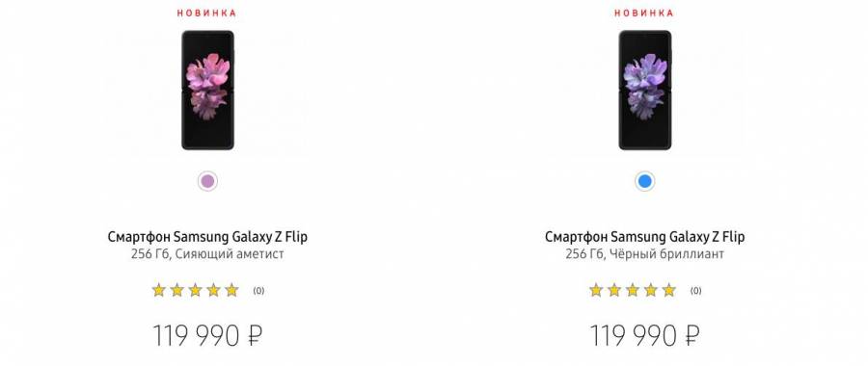
Task: Click the 119 990 ₽ price of black phone
Action: (x=644, y=335)
